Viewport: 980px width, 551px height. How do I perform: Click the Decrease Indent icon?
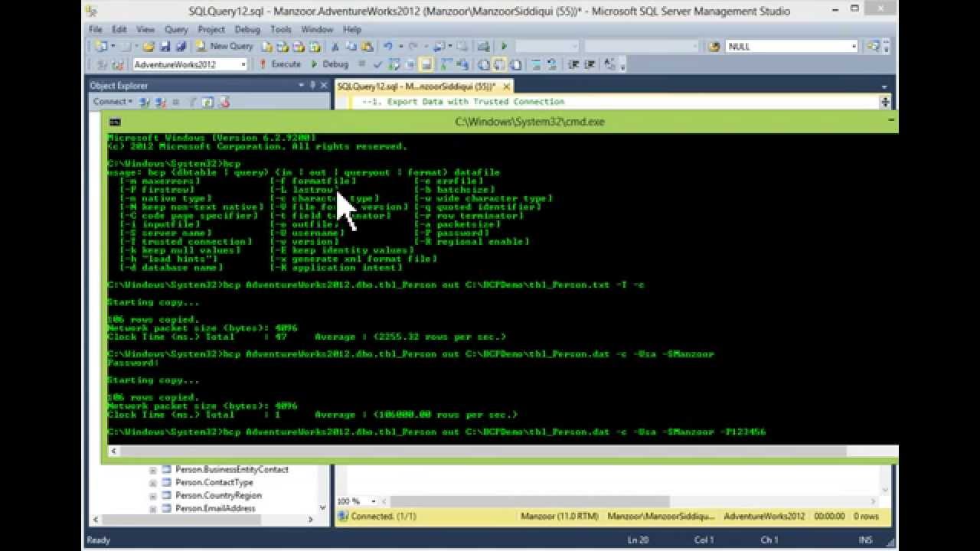[573, 64]
